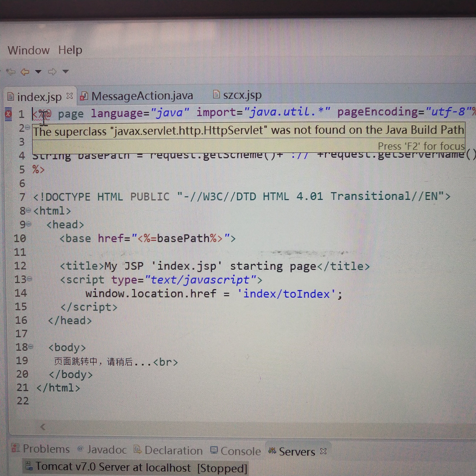Switch to the MessageAction.java tab
Viewport: 476px width, 476px height.
pos(142,96)
